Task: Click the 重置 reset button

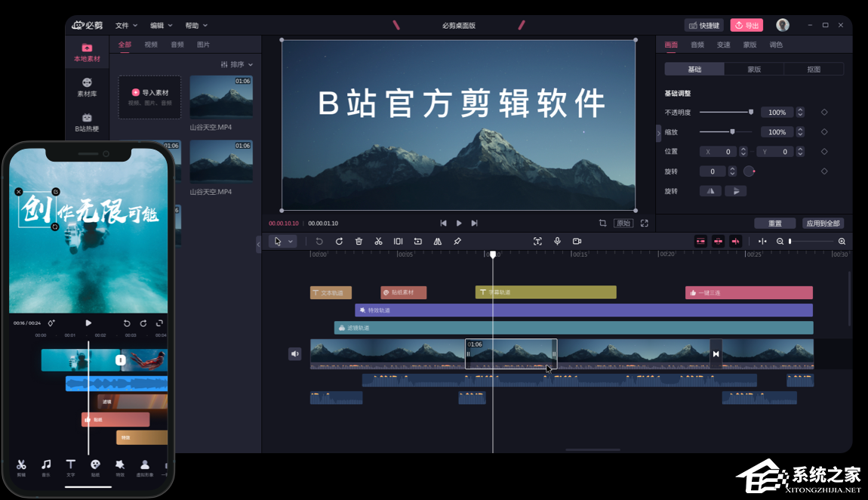Action: (775, 223)
